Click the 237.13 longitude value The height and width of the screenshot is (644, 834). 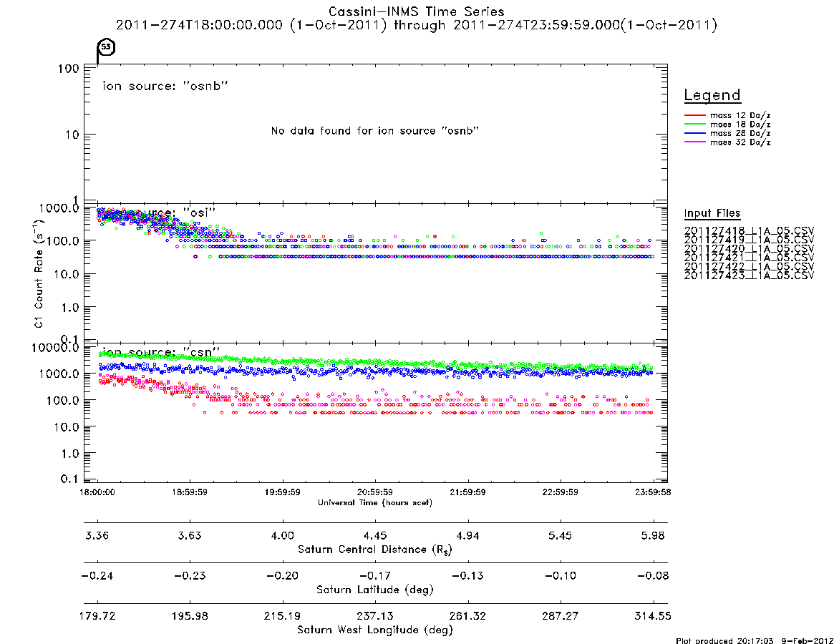click(375, 616)
